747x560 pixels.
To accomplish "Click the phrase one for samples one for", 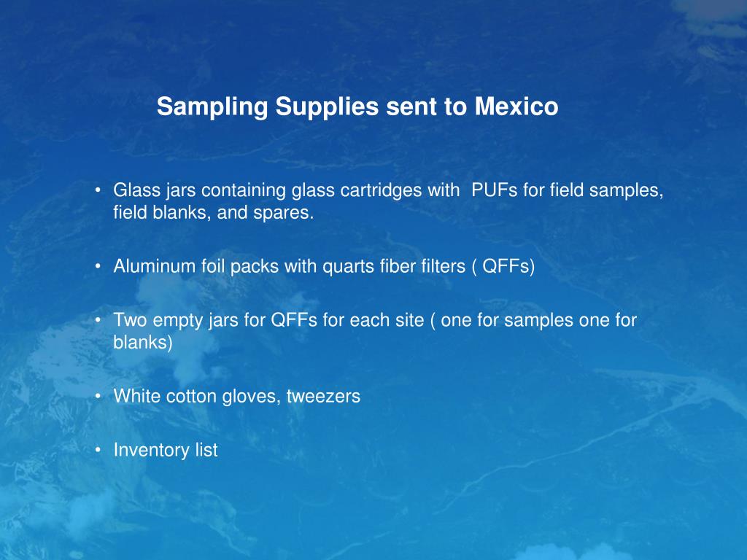I will [539, 320].
